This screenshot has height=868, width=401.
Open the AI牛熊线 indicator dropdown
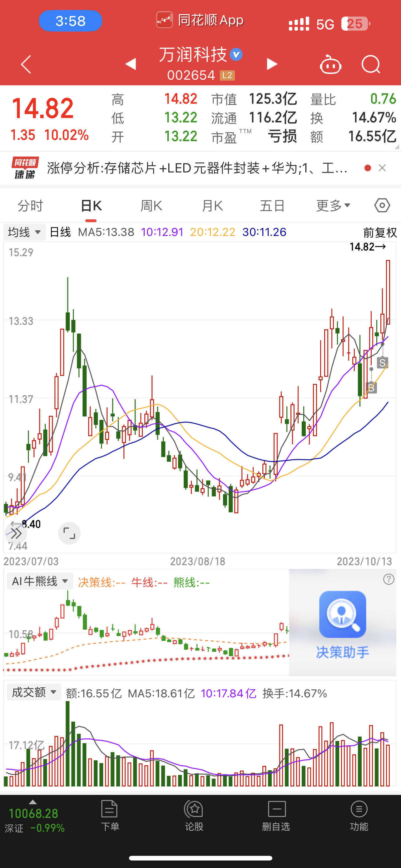[x=40, y=581]
